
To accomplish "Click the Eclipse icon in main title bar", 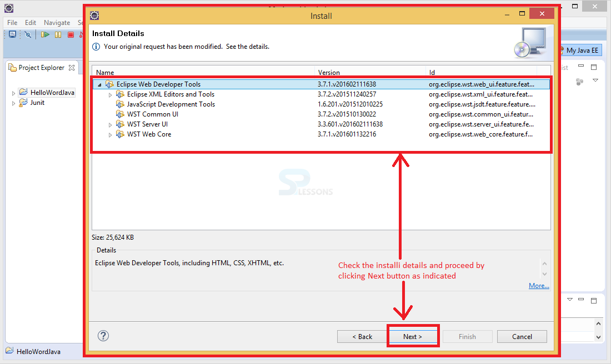I will point(8,8).
